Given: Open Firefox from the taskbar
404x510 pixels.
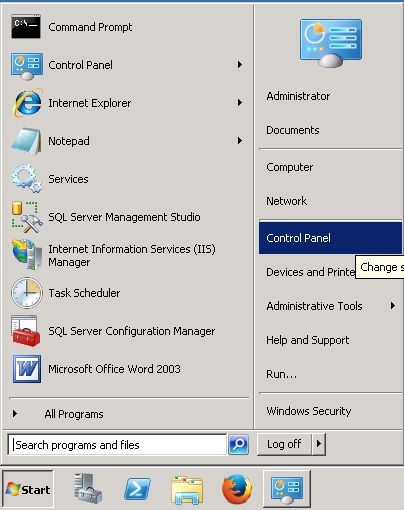Looking at the screenshot, I should point(237,489).
